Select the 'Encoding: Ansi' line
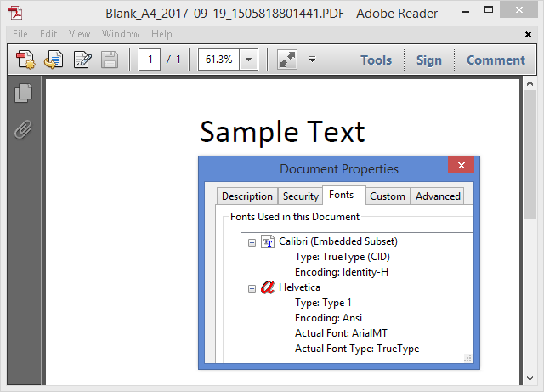Screen dimensions: 544x392 pos(329,318)
